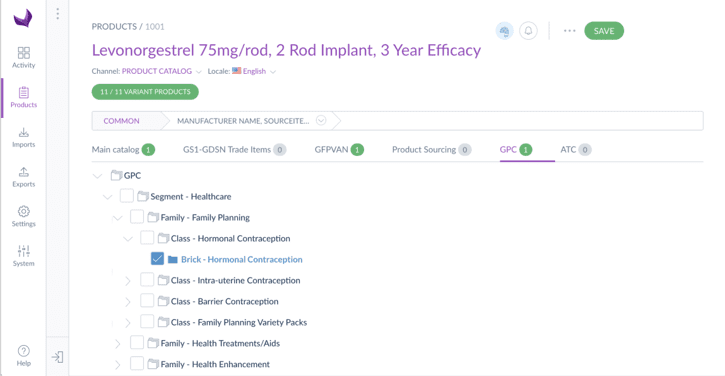
Task: Click the PRODUCTS breadcrumb link
Action: 114,27
